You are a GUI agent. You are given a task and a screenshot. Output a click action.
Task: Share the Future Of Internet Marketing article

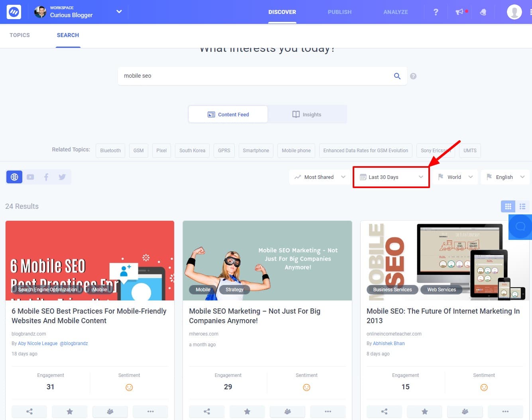coord(384,412)
